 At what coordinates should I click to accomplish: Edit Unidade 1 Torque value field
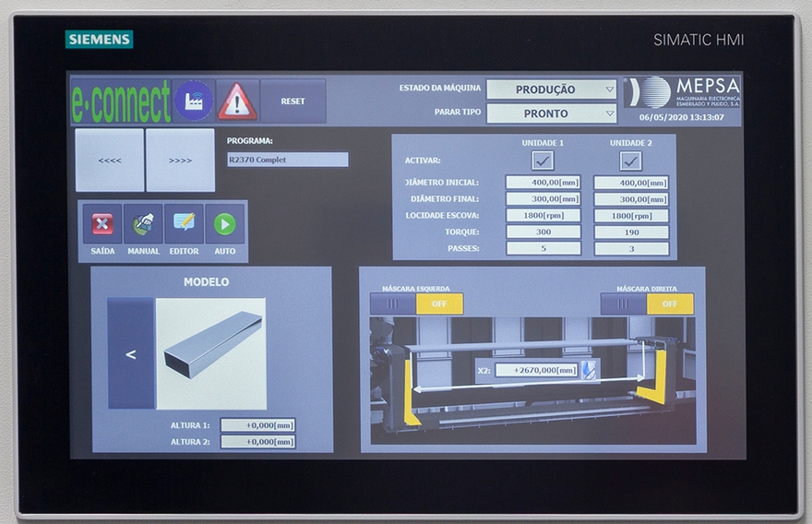tap(543, 232)
